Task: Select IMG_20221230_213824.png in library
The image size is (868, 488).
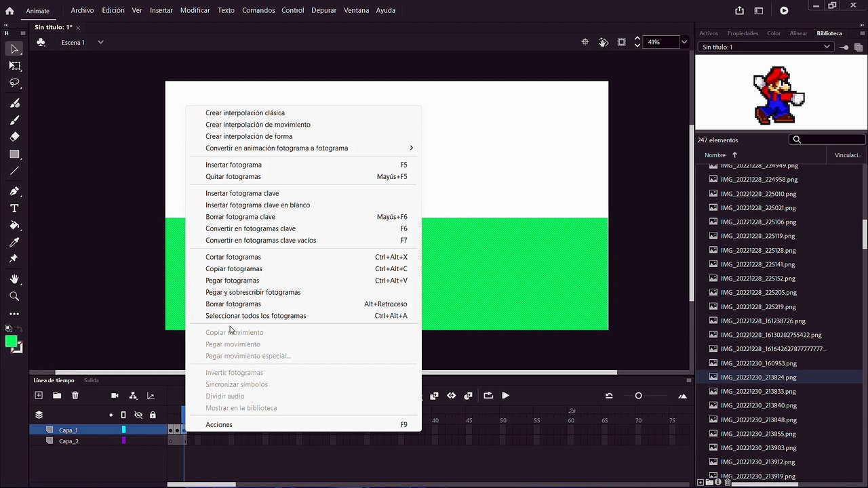Action: [758, 377]
